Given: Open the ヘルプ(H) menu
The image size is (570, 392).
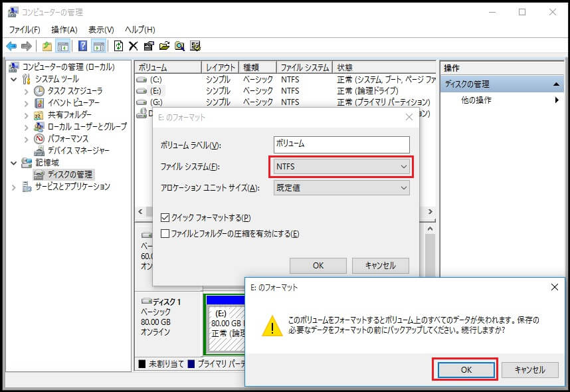Looking at the screenshot, I should click(x=140, y=29).
